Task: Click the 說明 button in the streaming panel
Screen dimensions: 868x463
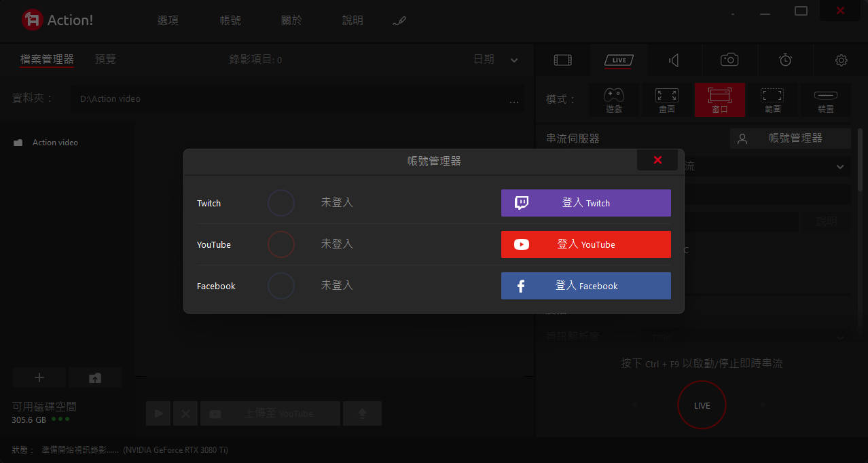Action: pos(826,222)
